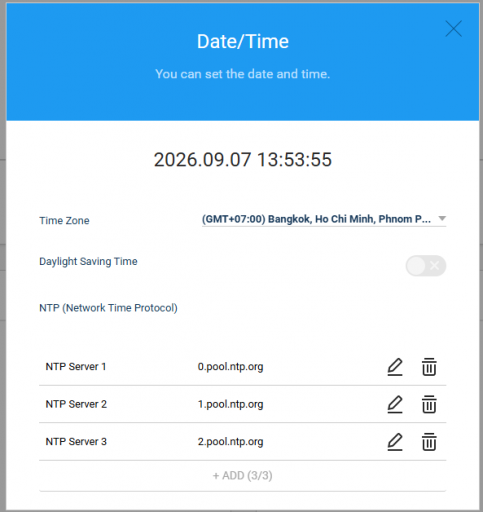
Task: Click the current date and time display
Action: point(242,159)
